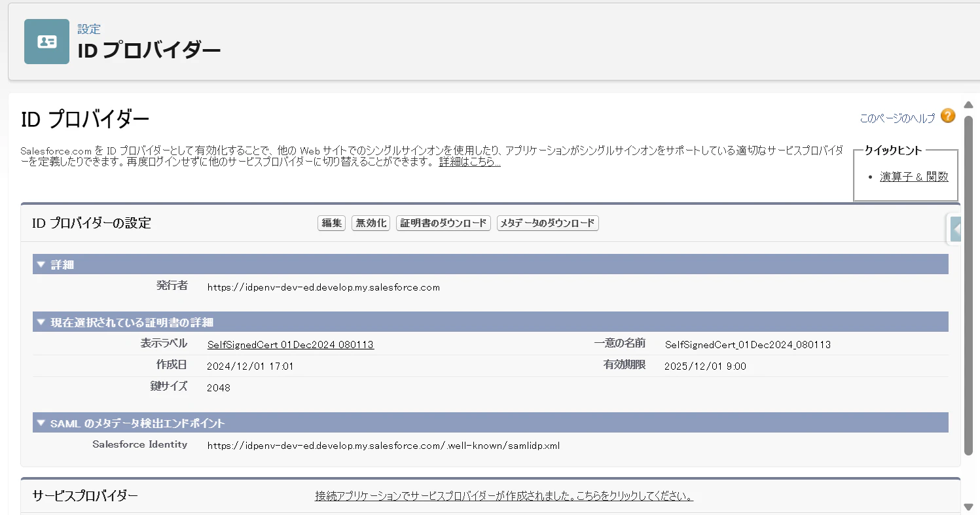Open the 設定 breadcrumb link

[89, 29]
